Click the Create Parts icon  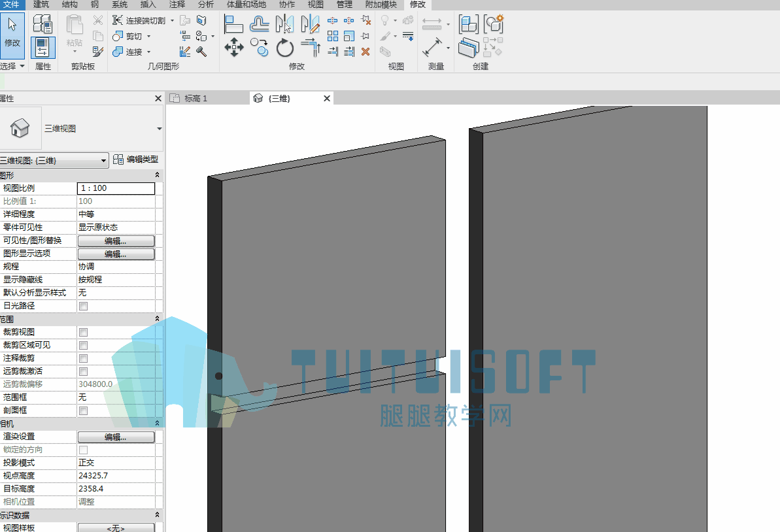pos(468,48)
